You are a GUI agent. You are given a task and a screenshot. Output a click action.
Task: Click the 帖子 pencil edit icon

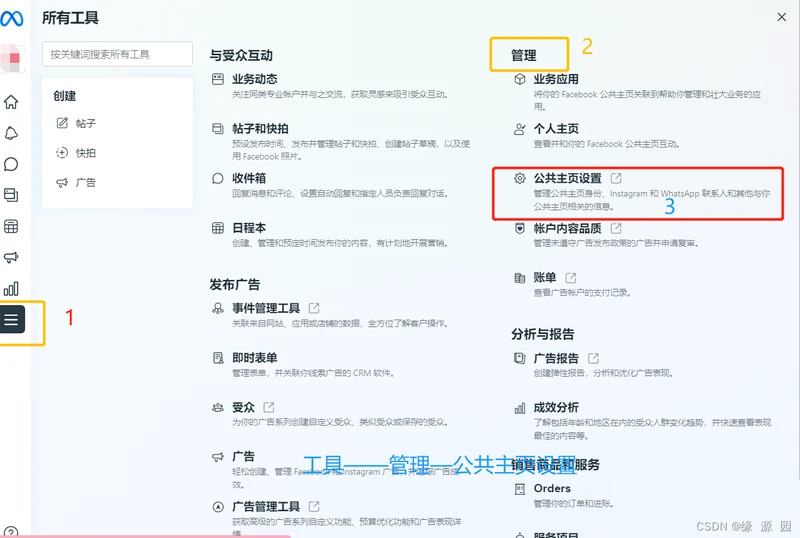(62, 123)
